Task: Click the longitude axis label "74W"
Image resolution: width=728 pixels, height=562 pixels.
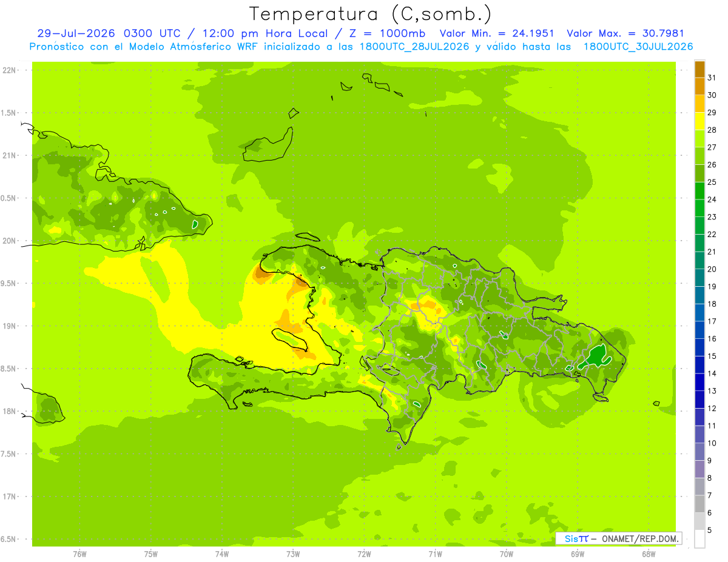Action: (222, 554)
